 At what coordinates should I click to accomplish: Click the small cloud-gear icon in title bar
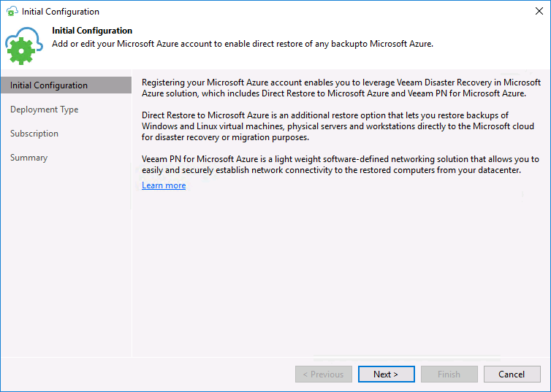[12, 11]
